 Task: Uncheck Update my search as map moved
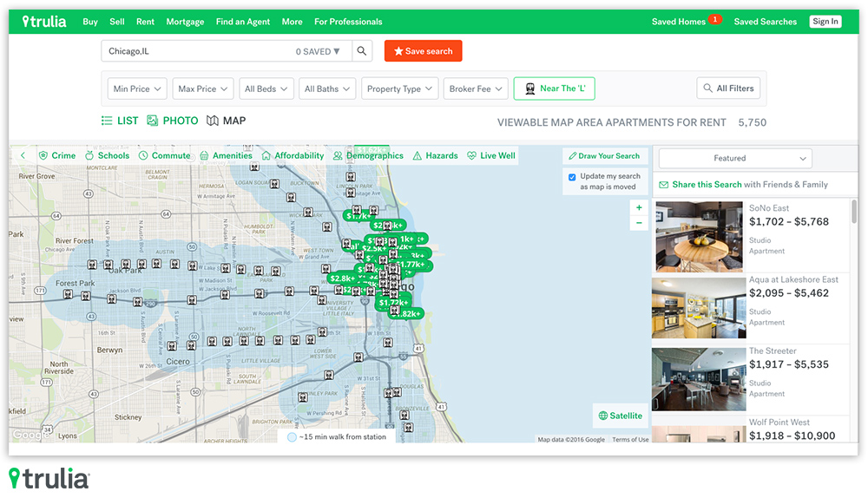tap(572, 177)
